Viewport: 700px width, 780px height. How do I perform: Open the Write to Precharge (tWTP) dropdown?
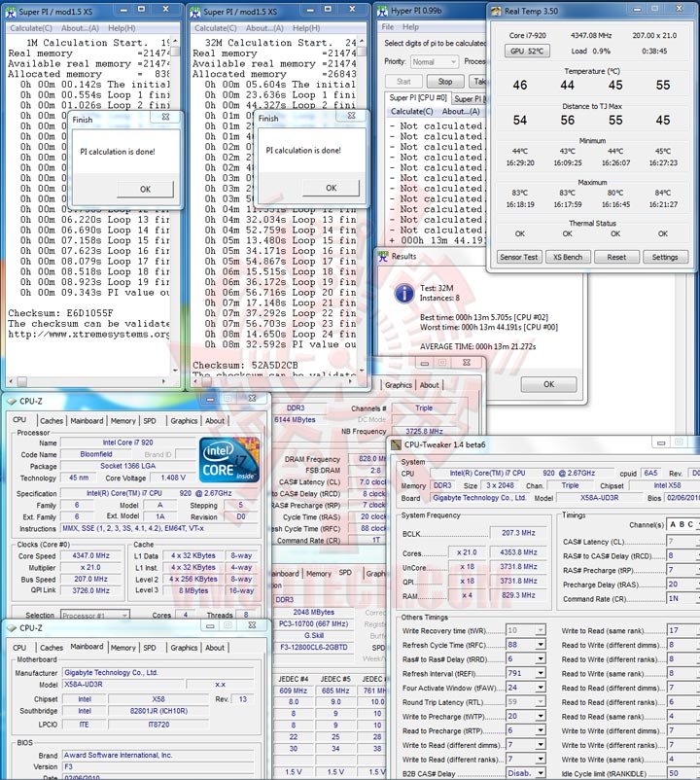pos(540,717)
